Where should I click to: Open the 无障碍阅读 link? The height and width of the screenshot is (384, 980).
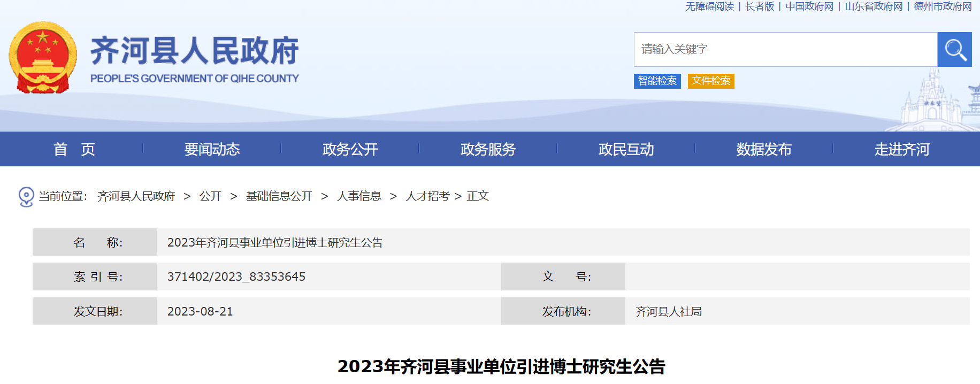[710, 6]
